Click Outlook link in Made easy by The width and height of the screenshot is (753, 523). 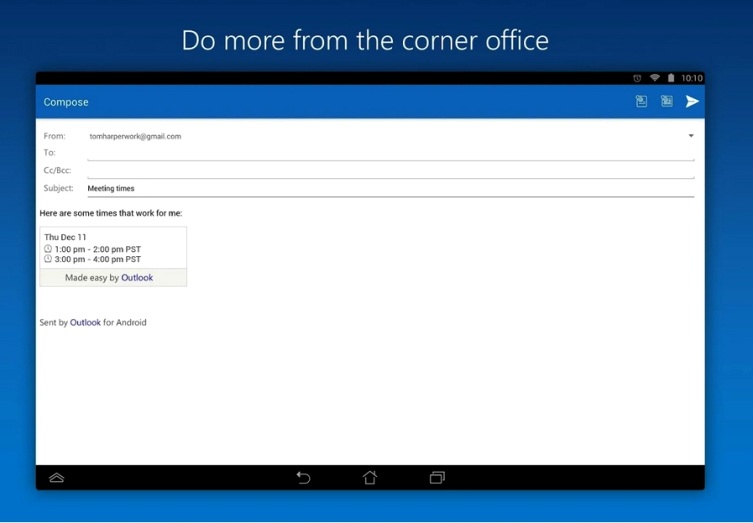point(137,278)
